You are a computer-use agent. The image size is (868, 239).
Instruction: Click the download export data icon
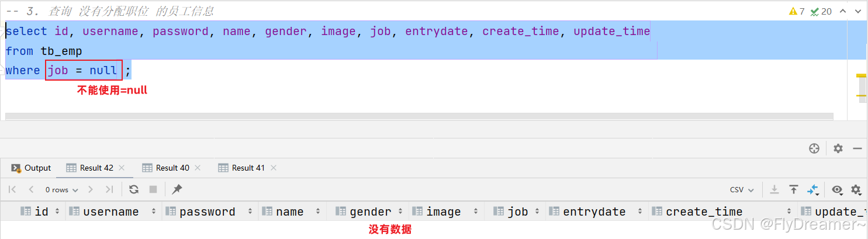(x=774, y=189)
